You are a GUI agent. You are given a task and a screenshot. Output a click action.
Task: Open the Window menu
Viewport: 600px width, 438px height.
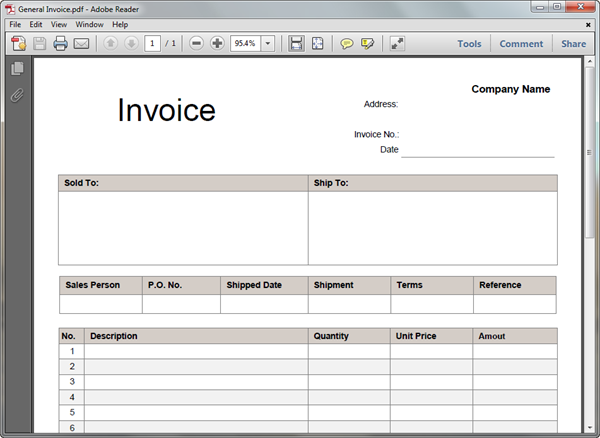pyautogui.click(x=89, y=24)
